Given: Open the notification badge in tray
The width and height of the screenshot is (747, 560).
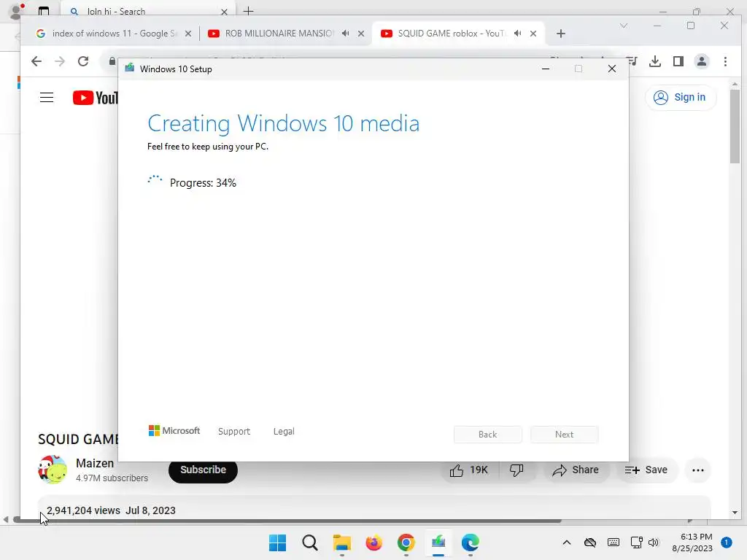Looking at the screenshot, I should click(727, 542).
